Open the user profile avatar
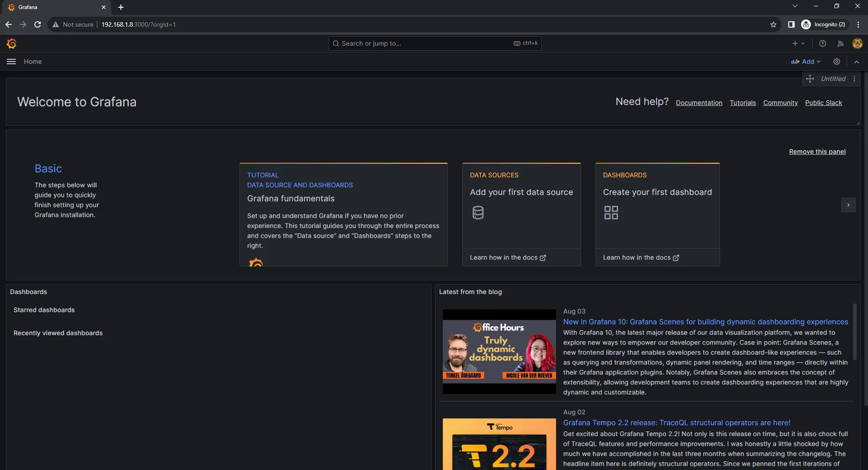The image size is (868, 470). point(857,43)
